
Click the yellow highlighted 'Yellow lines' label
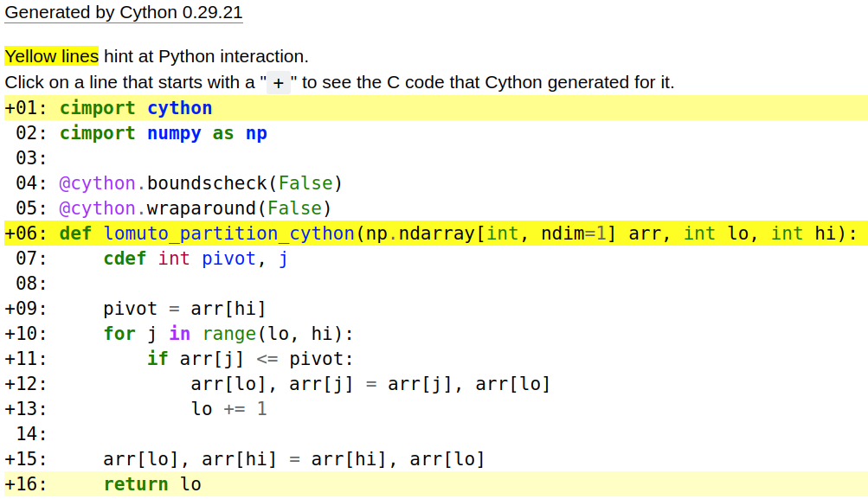coord(52,57)
